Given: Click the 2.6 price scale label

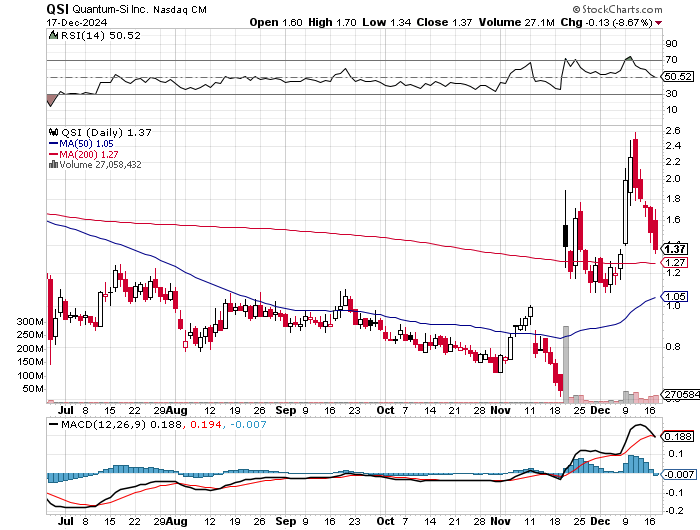Looking at the screenshot, I should pos(673,131).
